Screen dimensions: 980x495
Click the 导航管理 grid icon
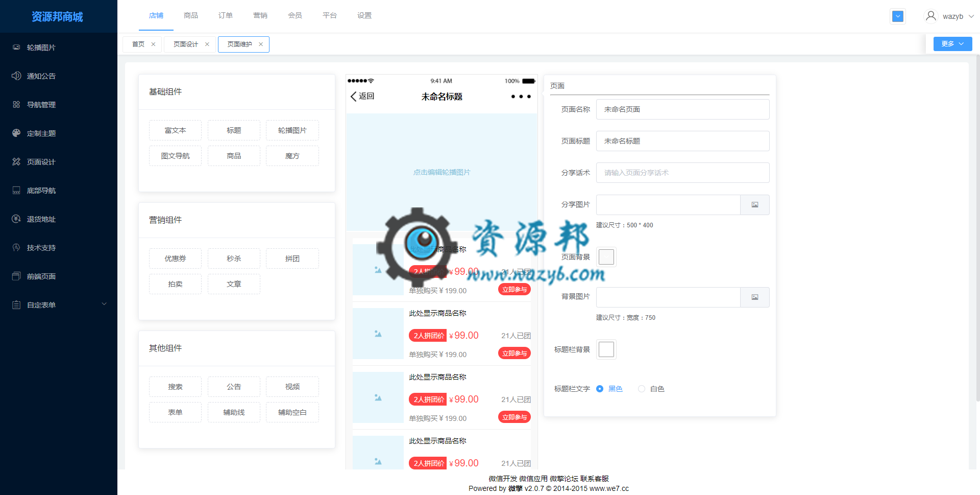[x=16, y=104]
